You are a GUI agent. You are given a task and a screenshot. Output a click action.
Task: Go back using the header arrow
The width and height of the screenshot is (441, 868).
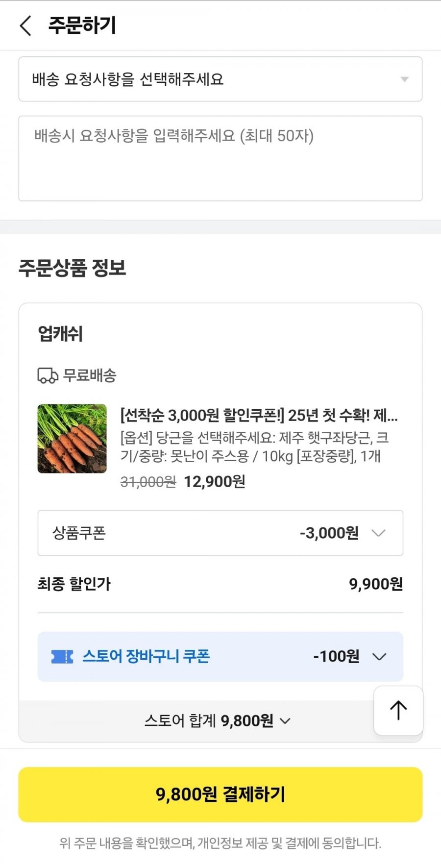(x=26, y=25)
